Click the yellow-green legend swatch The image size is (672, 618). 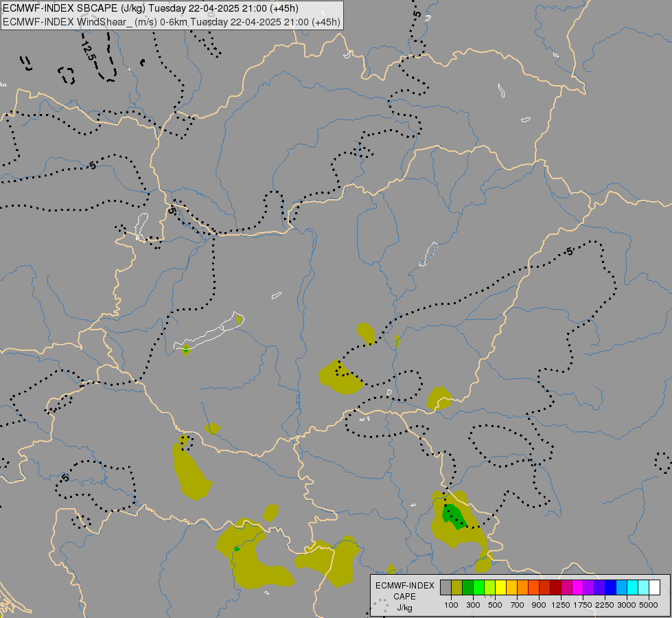(x=489, y=588)
